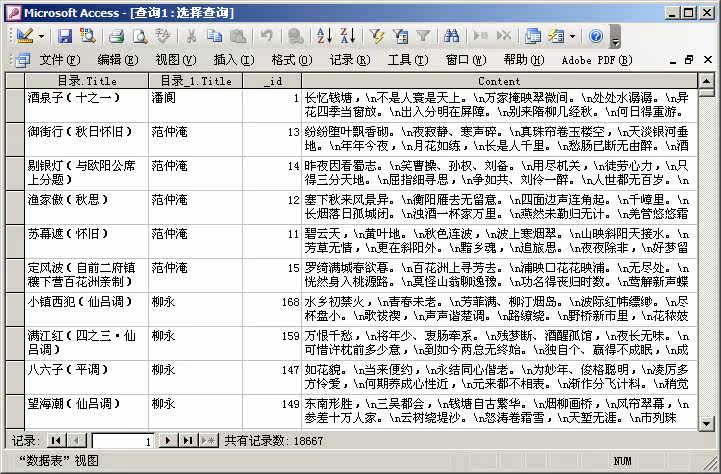
Task: Go to previous record navigation button
Action: pos(76,440)
